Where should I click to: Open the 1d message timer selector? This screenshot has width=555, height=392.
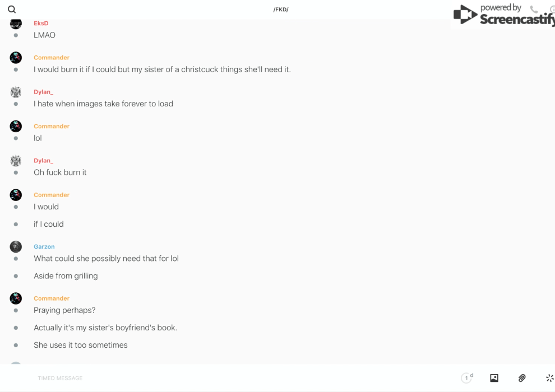467,378
